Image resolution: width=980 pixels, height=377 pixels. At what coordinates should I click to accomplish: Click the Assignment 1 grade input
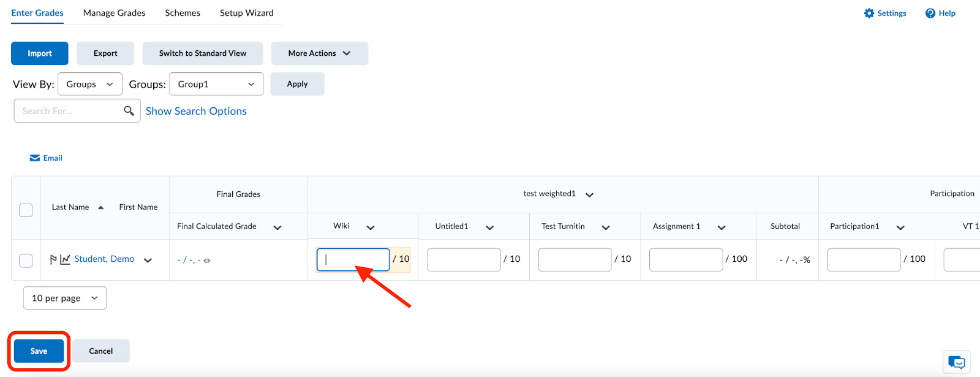(686, 259)
